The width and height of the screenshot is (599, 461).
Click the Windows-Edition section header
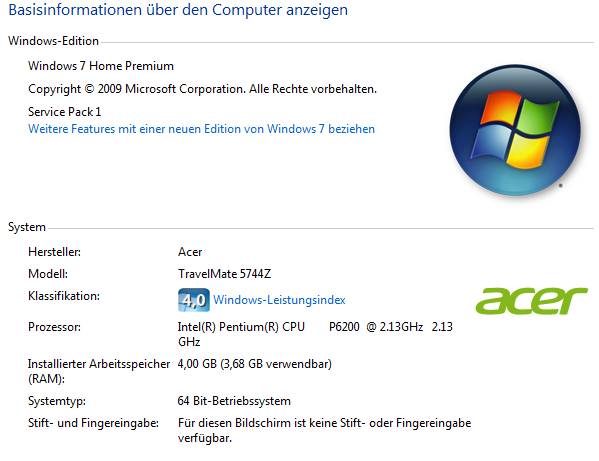tap(53, 41)
